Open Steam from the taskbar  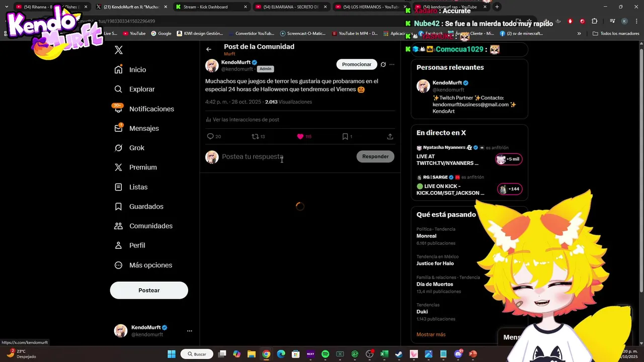coord(399,354)
